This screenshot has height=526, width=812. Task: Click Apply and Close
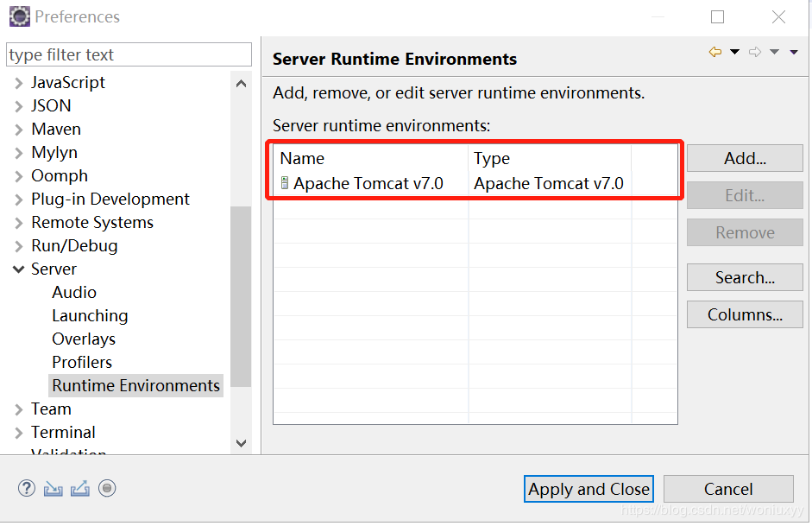(589, 489)
